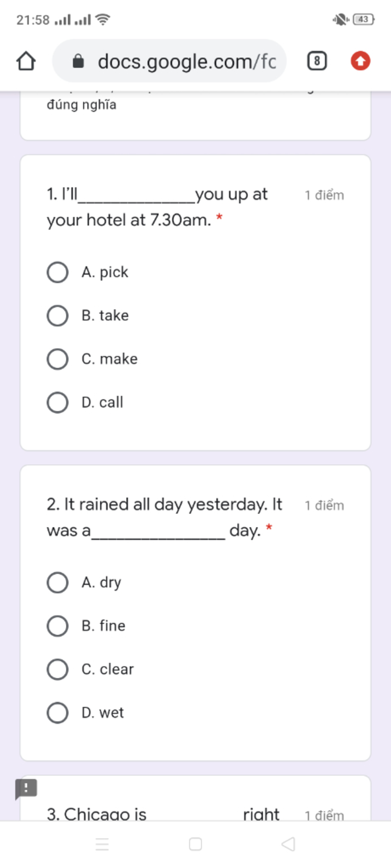Choose option C. make
391x868 pixels.
coord(92,359)
